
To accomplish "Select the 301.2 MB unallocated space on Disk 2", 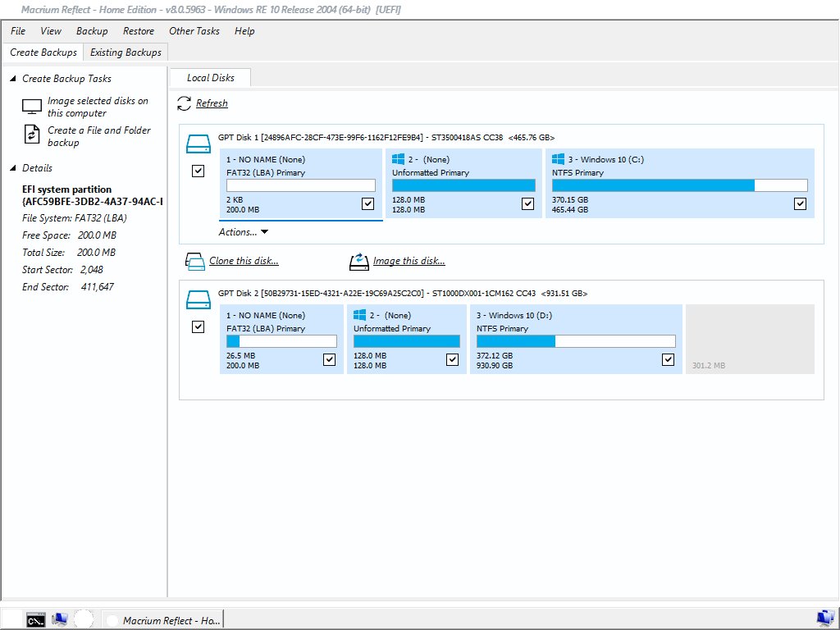I will [750, 340].
